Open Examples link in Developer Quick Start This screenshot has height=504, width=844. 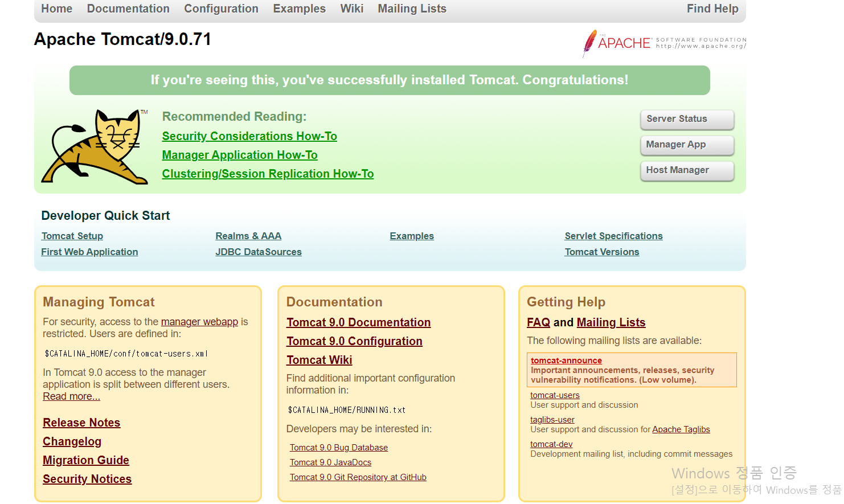tap(412, 236)
